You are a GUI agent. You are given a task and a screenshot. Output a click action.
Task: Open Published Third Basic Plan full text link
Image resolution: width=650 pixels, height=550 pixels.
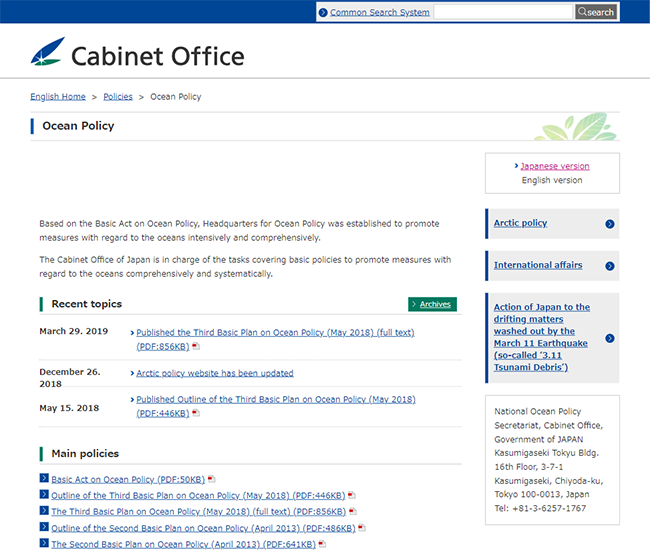[x=275, y=339]
